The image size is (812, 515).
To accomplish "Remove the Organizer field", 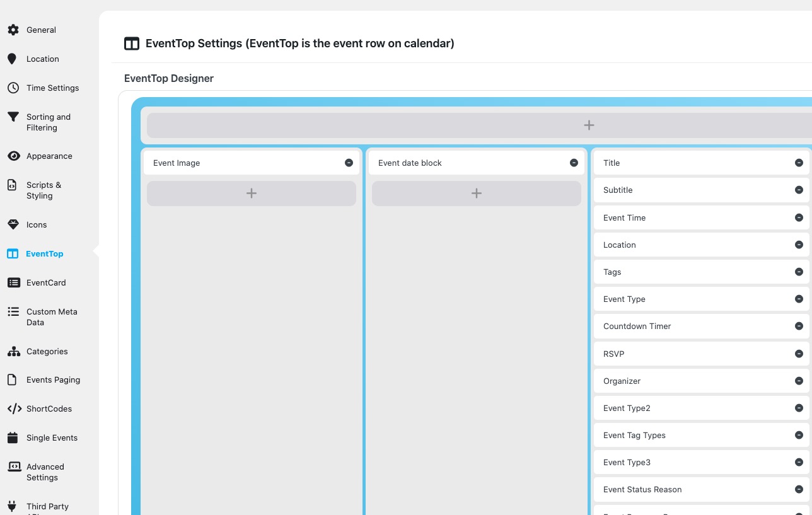I will (799, 381).
